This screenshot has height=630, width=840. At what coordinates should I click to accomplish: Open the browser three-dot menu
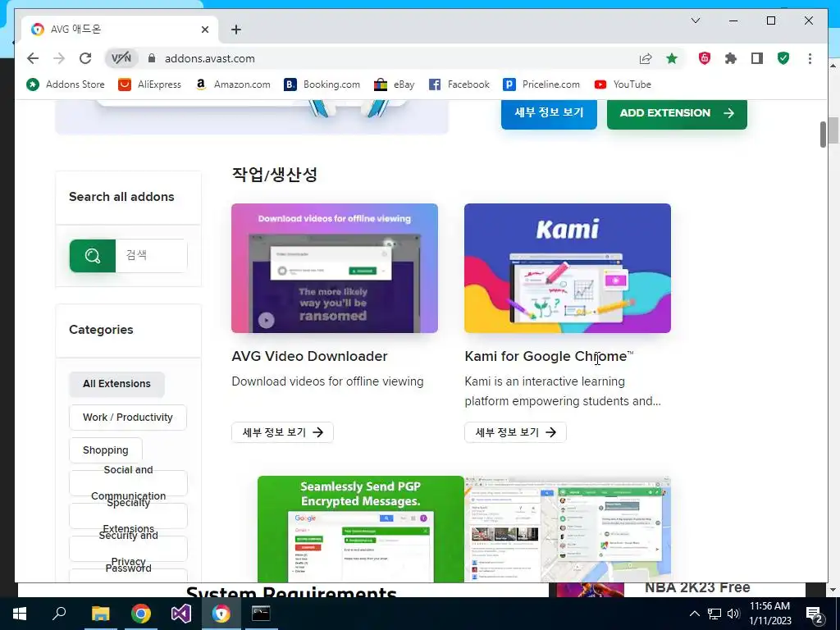click(x=810, y=58)
